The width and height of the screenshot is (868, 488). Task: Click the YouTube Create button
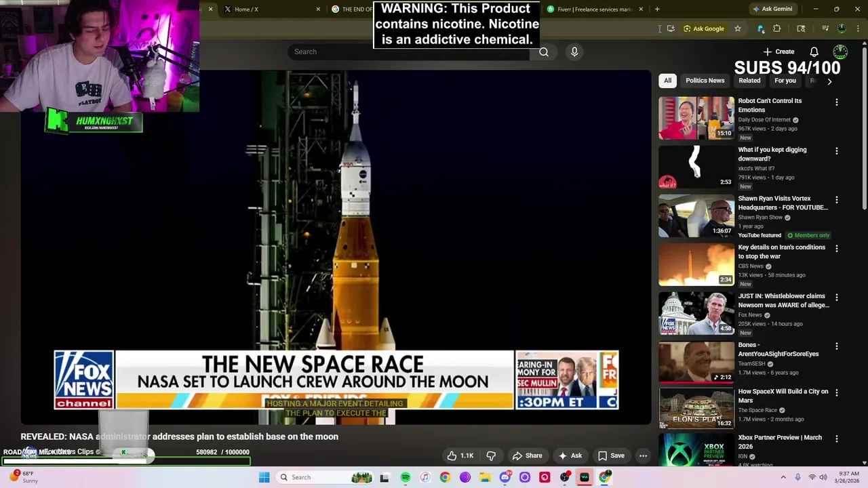tap(778, 52)
